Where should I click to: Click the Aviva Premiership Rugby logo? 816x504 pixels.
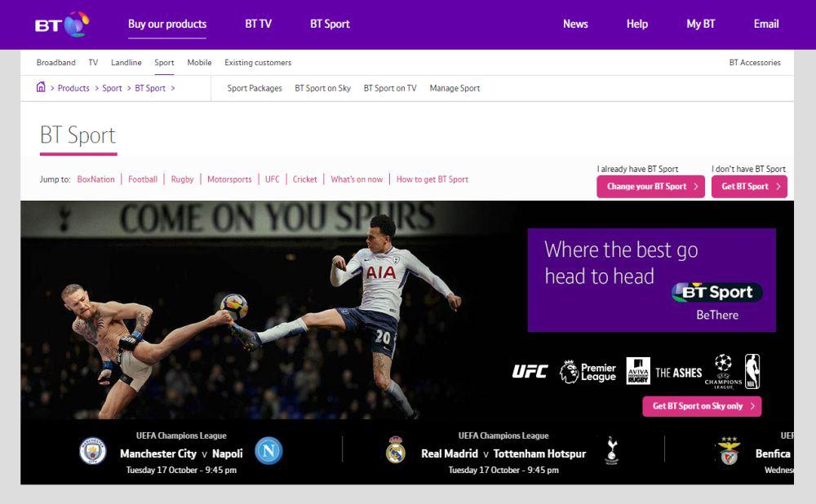click(x=637, y=370)
